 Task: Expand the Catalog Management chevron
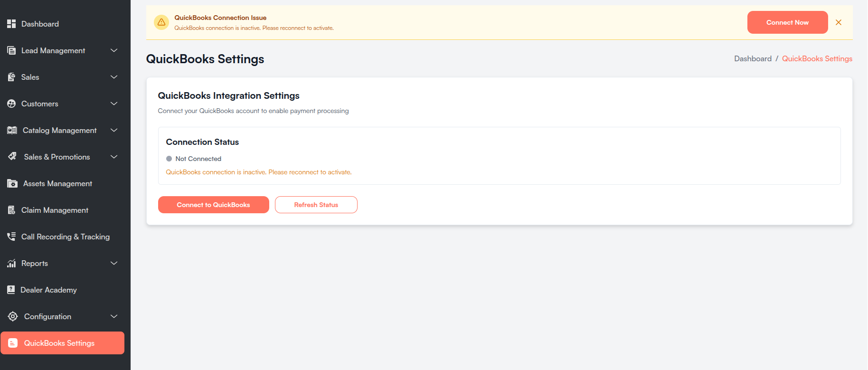click(x=114, y=130)
